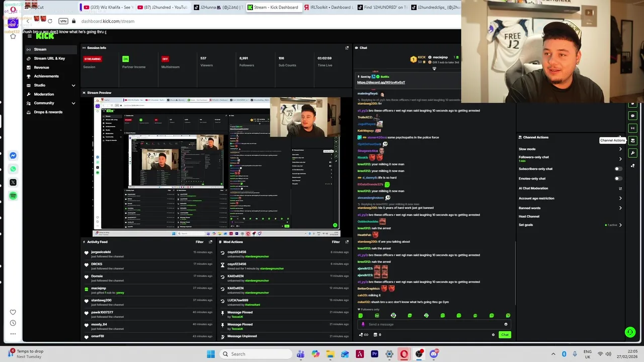This screenshot has width=644, height=362.
Task: Click the '537' Viewers count
Action: tap(203, 58)
